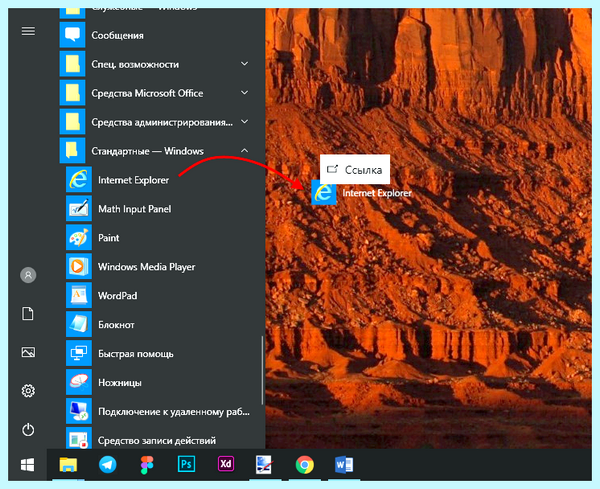Click the Power icon in Start sidebar
The image size is (600, 489).
28,430
